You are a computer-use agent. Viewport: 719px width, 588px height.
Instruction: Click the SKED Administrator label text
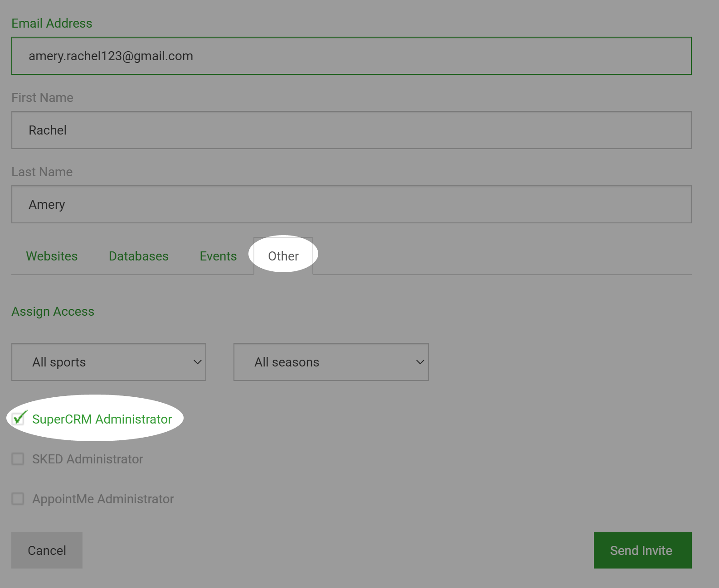click(x=87, y=459)
